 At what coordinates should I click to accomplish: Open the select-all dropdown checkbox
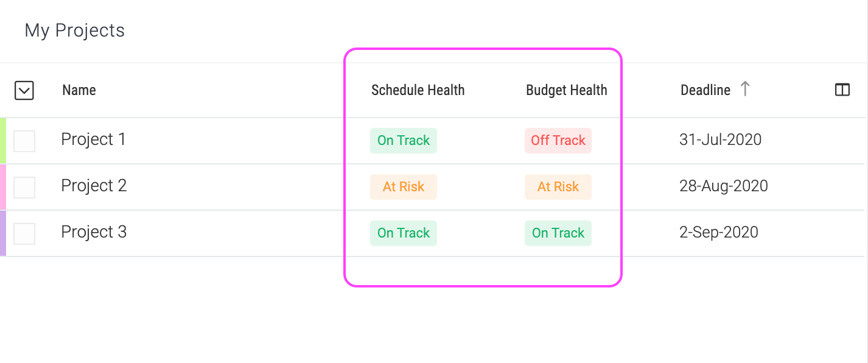24,91
